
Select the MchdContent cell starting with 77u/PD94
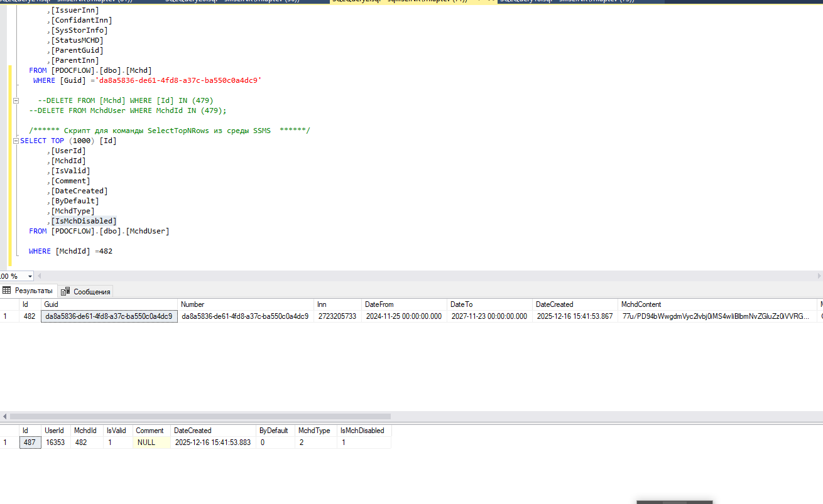[x=718, y=316]
